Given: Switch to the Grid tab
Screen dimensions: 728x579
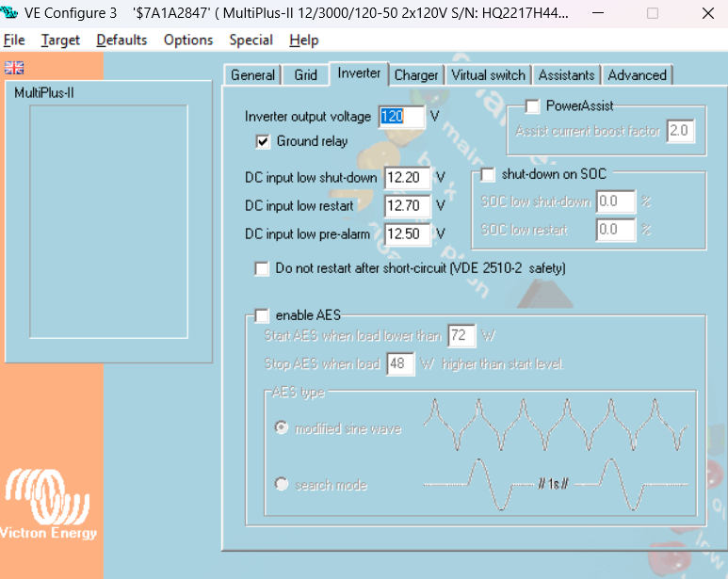Looking at the screenshot, I should [x=305, y=75].
